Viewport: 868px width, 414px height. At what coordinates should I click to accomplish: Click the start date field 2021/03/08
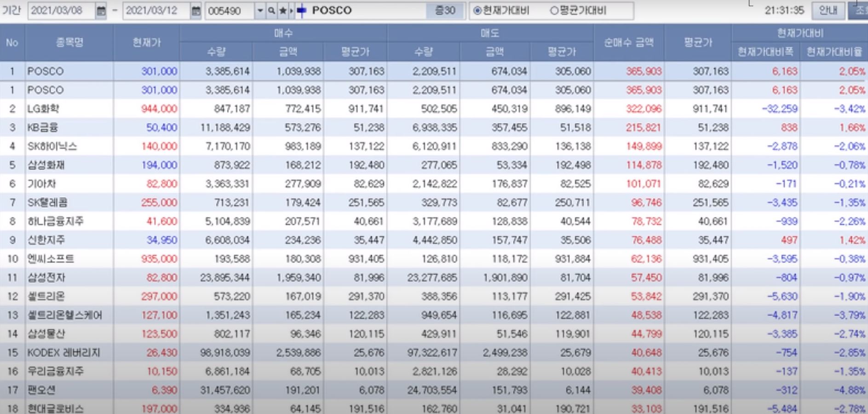[61, 11]
